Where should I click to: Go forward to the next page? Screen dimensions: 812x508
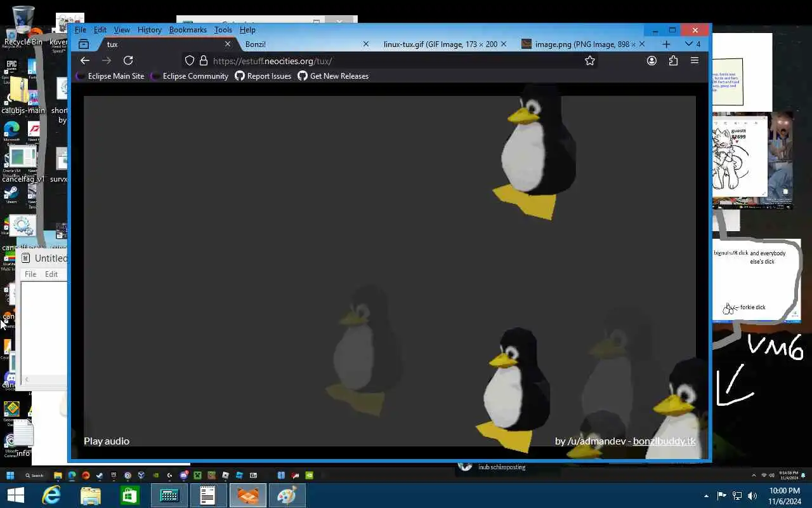pos(107,60)
